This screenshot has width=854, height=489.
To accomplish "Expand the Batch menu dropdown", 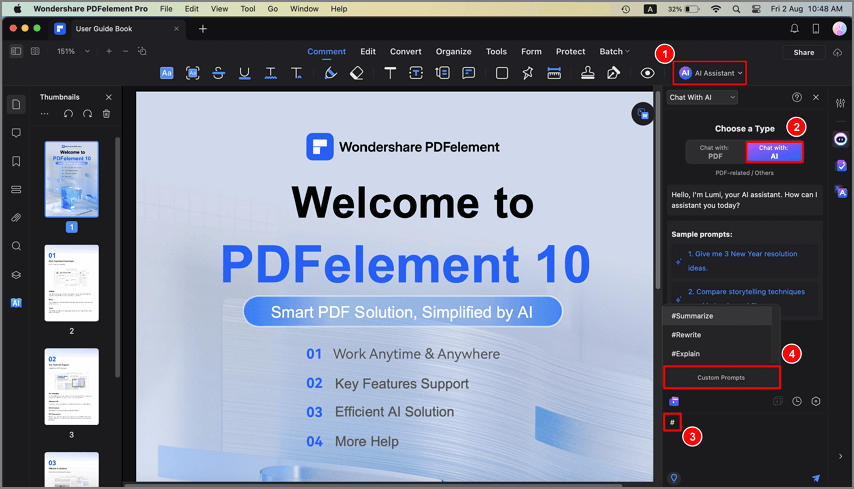I will click(614, 51).
